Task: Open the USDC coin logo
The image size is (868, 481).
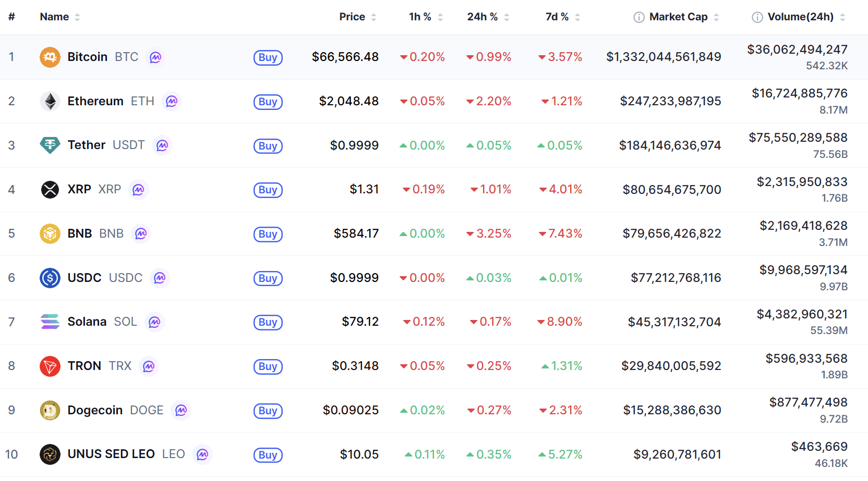Action: (x=50, y=278)
